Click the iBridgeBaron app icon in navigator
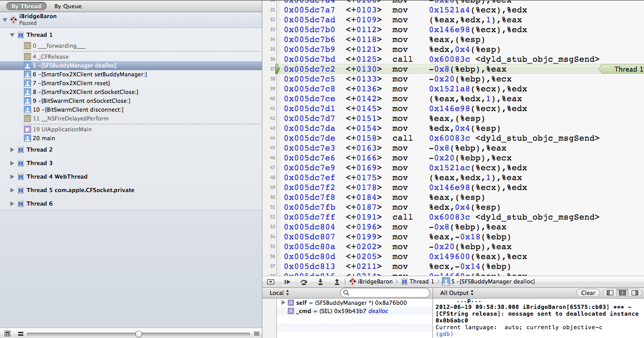This screenshot has width=644, height=338. pos(13,19)
